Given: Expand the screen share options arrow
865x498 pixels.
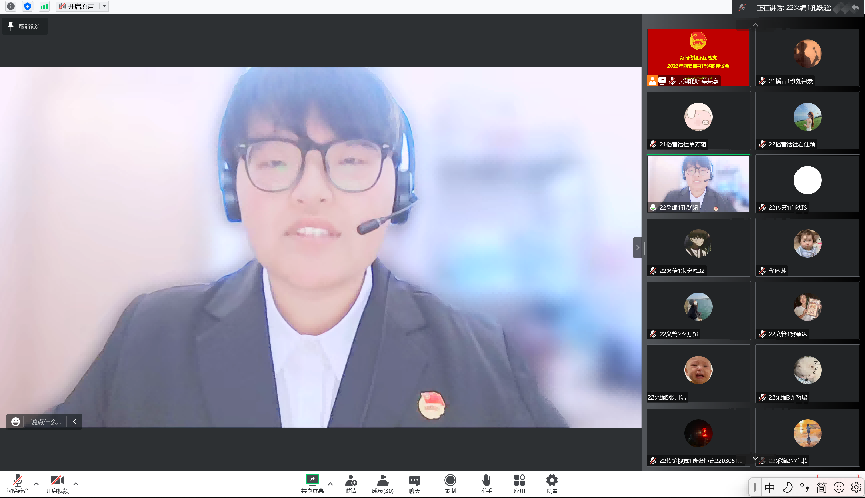Looking at the screenshot, I should click(x=330, y=483).
